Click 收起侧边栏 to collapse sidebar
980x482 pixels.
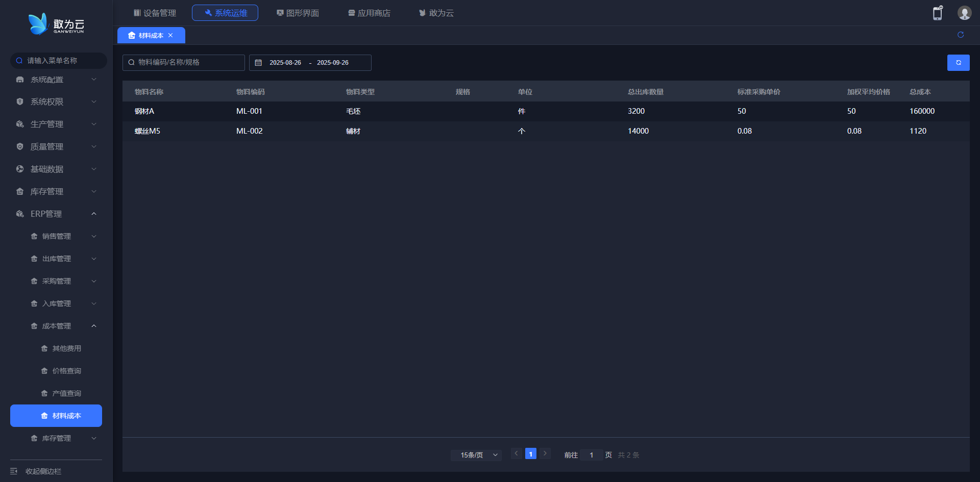pos(43,471)
